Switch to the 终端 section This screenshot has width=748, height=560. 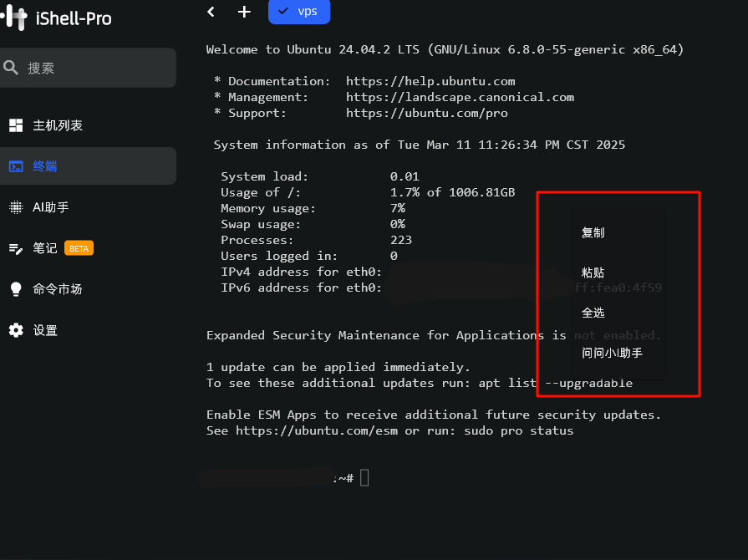pyautogui.click(x=88, y=166)
